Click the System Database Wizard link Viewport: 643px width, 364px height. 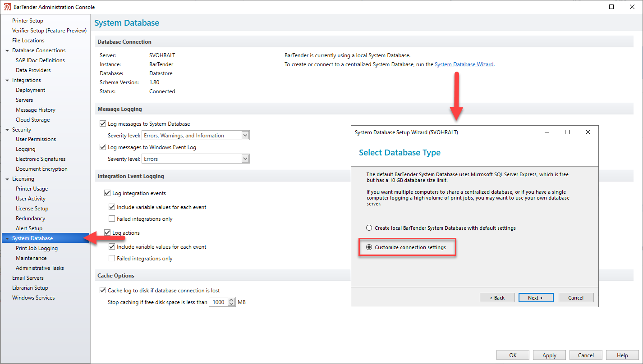point(464,64)
